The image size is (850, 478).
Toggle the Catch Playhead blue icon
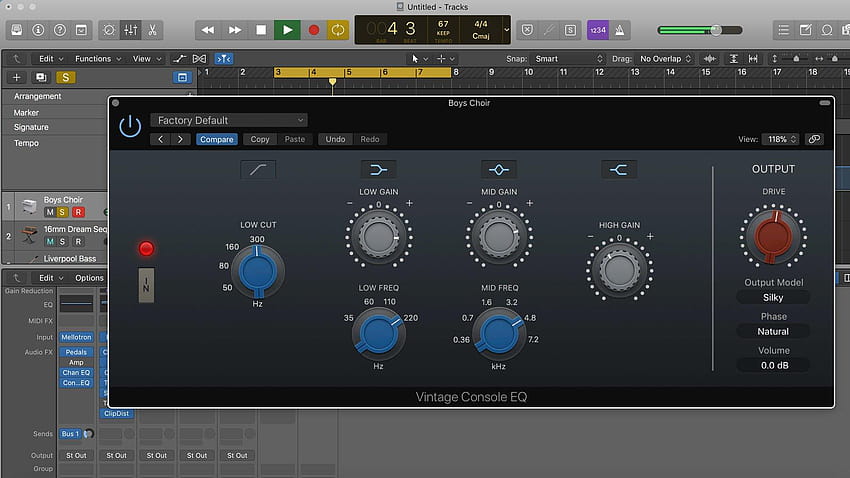(x=223, y=59)
